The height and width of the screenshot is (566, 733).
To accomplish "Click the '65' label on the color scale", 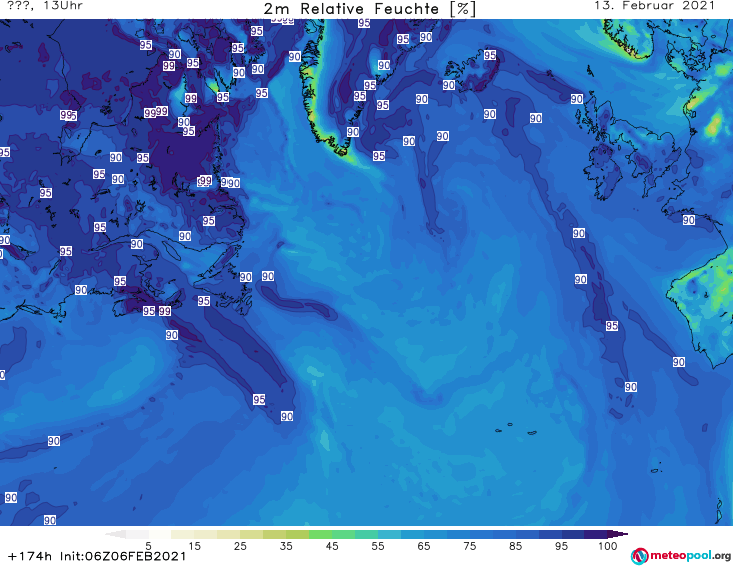I will [424, 546].
